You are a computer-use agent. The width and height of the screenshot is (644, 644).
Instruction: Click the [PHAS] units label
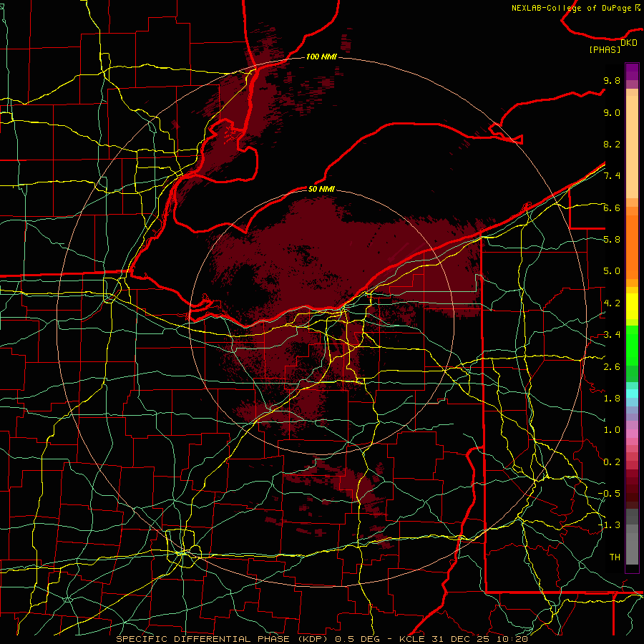(605, 49)
